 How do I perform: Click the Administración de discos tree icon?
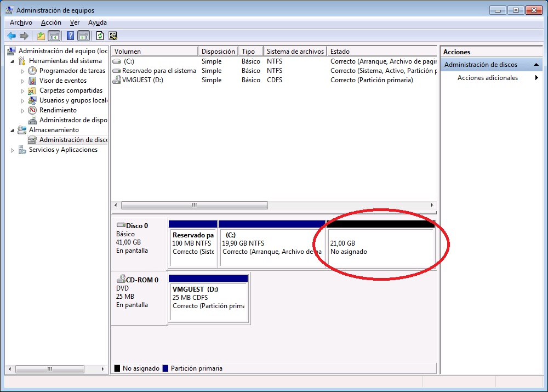click(x=32, y=140)
